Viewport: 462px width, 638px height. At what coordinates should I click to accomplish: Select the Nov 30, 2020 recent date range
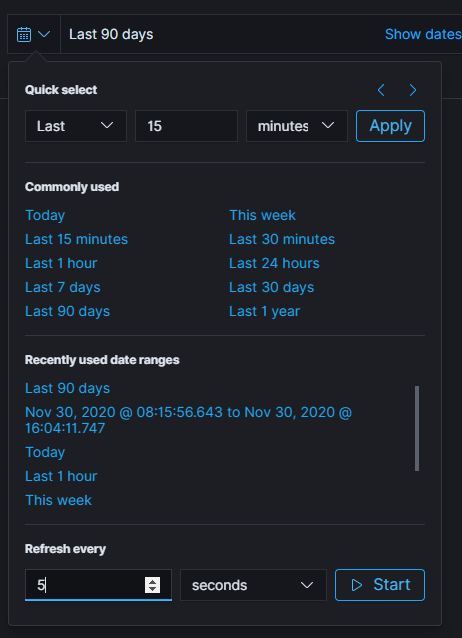188,420
